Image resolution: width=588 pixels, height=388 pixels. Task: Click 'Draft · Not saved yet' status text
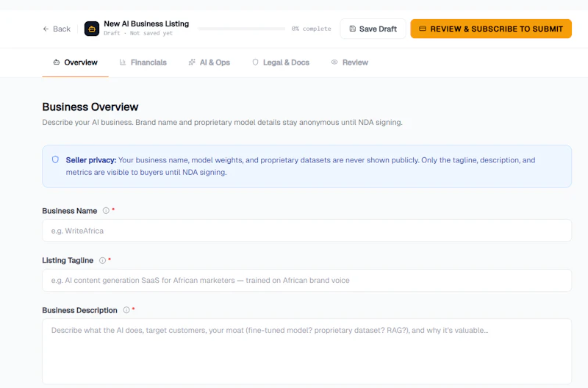(138, 33)
